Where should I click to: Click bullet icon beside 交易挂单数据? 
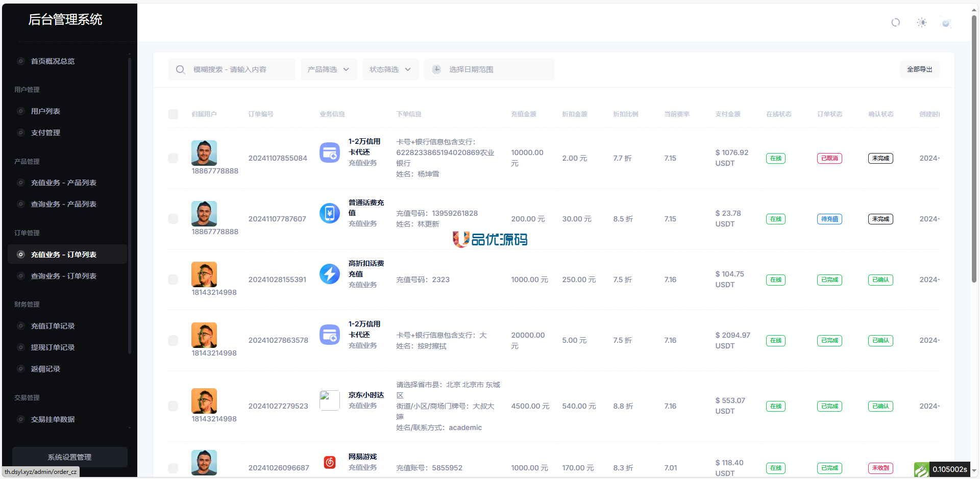(21, 419)
